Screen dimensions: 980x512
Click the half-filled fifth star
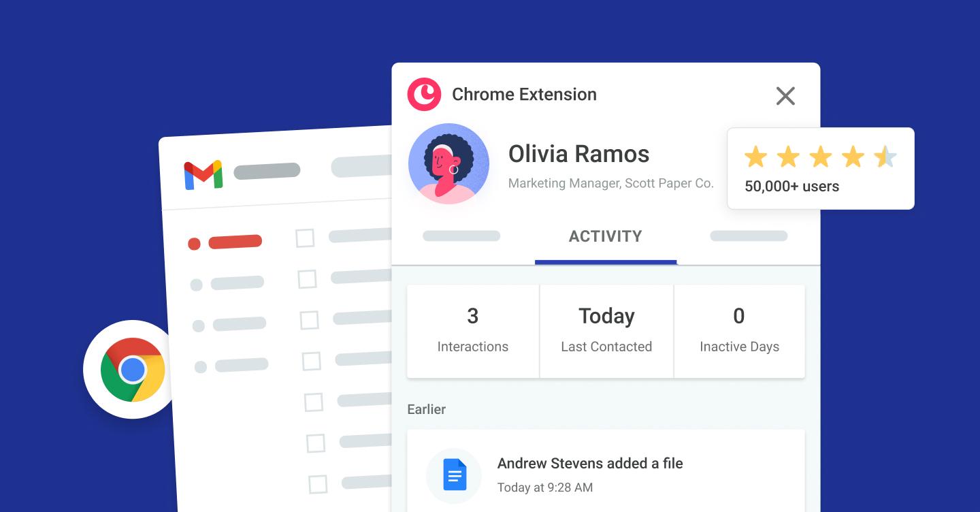pyautogui.click(x=885, y=157)
